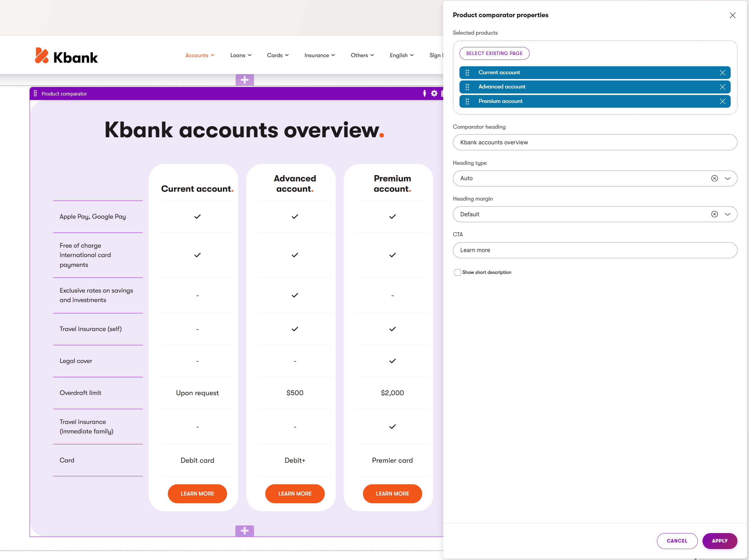The width and height of the screenshot is (749, 560).
Task: Clear the Heading margin selection circle icon
Action: [x=714, y=214]
